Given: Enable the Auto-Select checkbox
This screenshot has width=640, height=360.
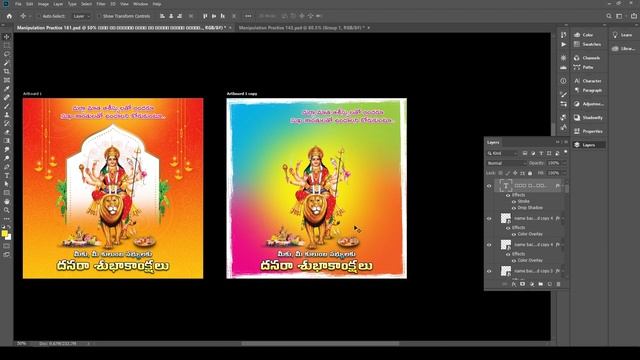Looking at the screenshot, I should click(39, 16).
